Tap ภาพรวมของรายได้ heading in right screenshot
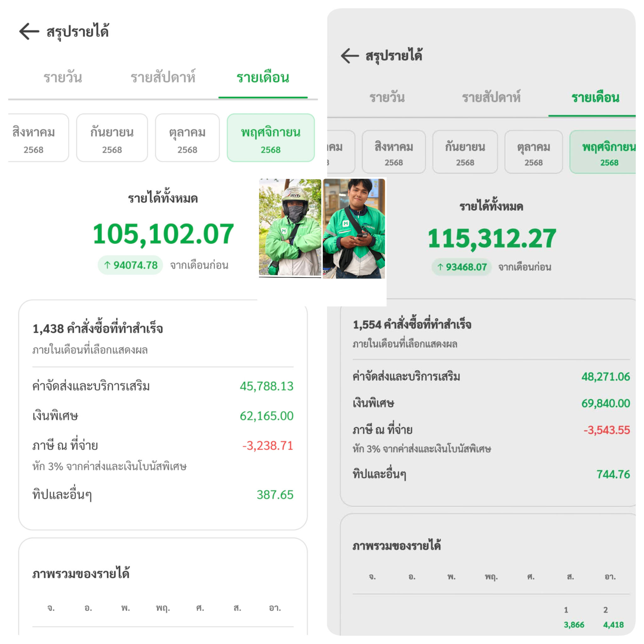This screenshot has height=644, width=644. (x=397, y=546)
